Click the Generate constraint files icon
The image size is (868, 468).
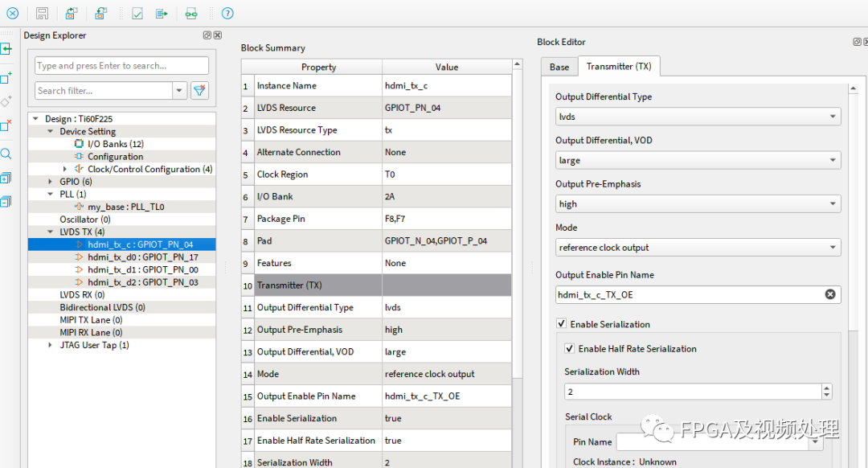(x=162, y=14)
